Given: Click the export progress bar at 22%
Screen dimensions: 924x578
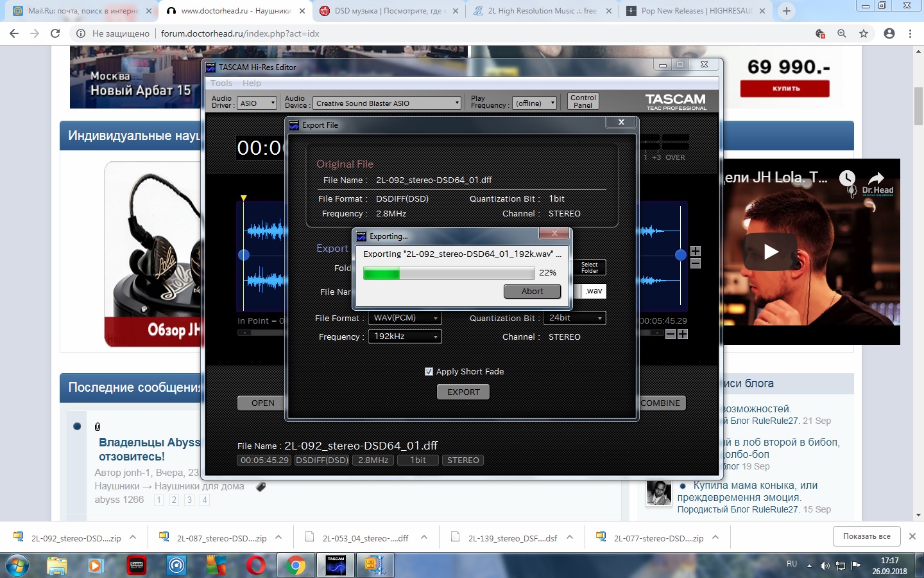Looking at the screenshot, I should pyautogui.click(x=449, y=274).
